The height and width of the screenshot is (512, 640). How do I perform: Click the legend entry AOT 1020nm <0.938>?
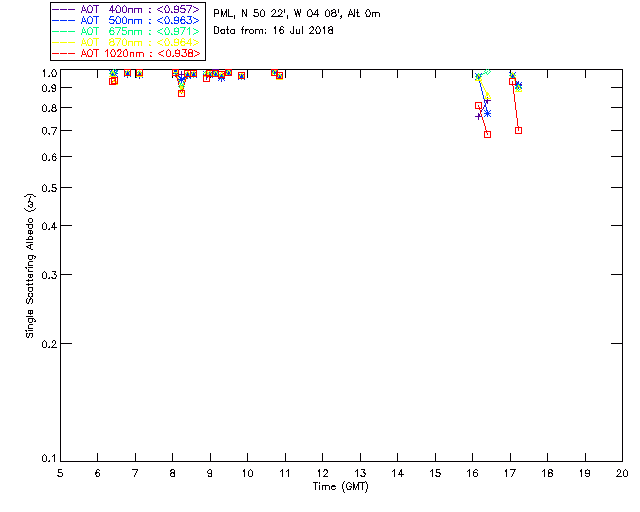tap(127, 53)
